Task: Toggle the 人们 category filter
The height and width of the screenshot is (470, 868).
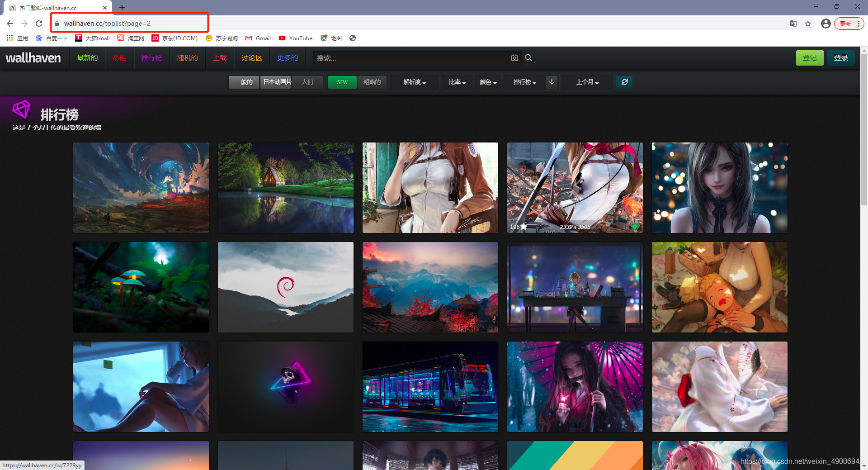Action: (307, 82)
